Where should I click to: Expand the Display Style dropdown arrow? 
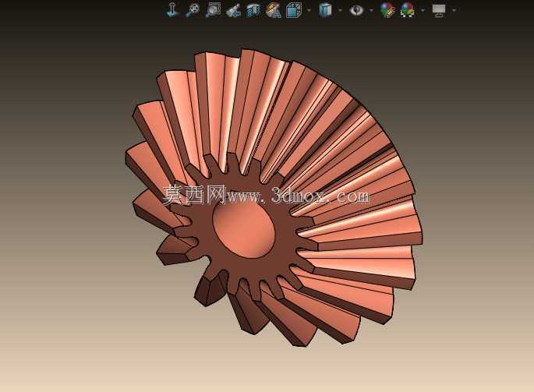340,11
